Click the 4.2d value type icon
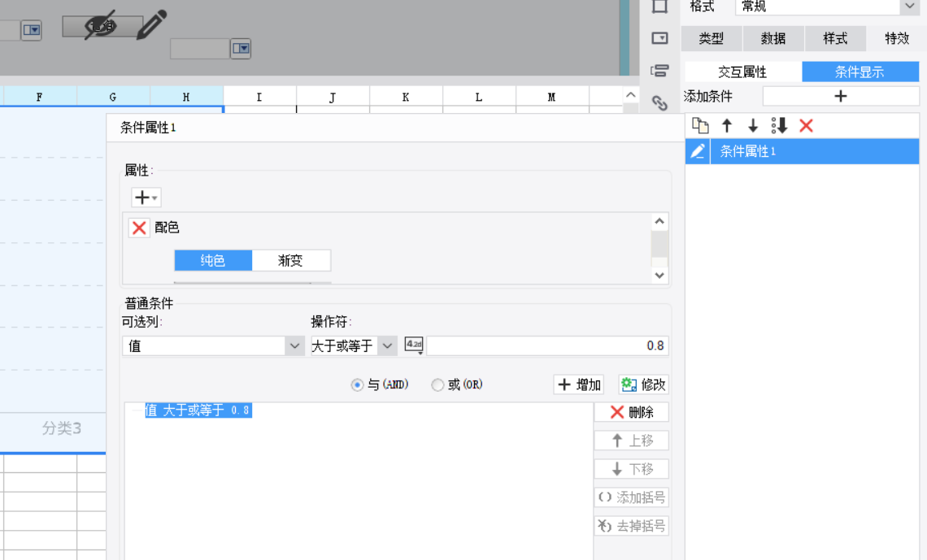Viewport: 927px width, 560px height. point(414,345)
